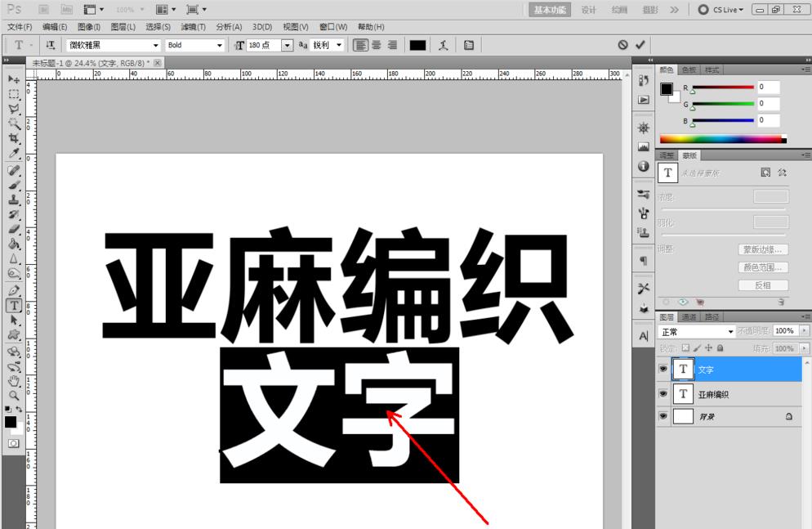This screenshot has height=529, width=812.
Task: Hide the 亚麻编织 layer
Action: tap(663, 393)
